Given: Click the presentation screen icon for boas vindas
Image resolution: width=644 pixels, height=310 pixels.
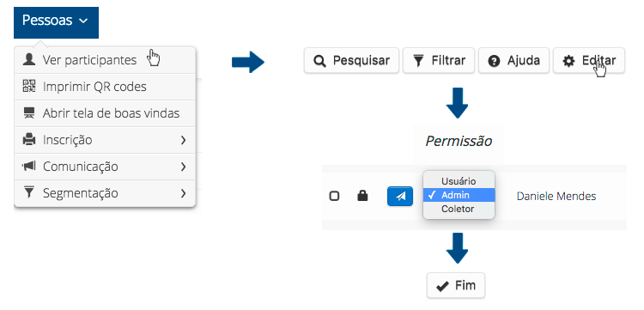Looking at the screenshot, I should [x=29, y=112].
